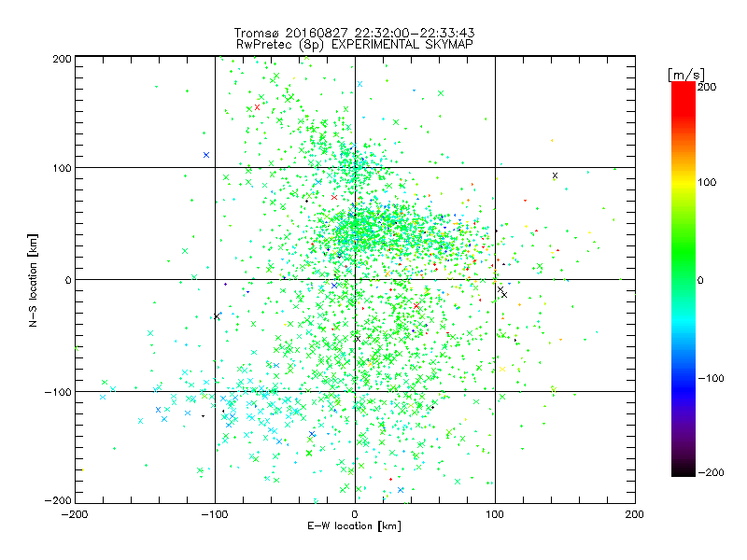Click the colorbar label '100'
747x560 pixels.
707,182
